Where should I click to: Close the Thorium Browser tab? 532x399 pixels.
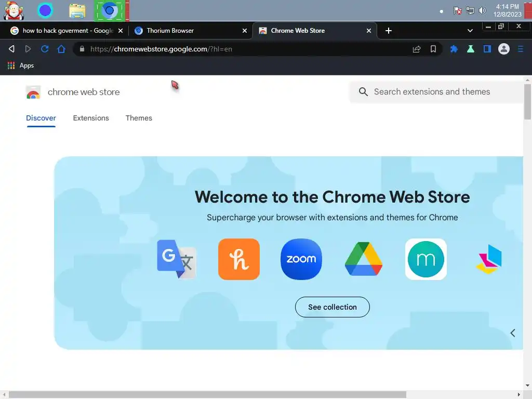[x=245, y=31]
